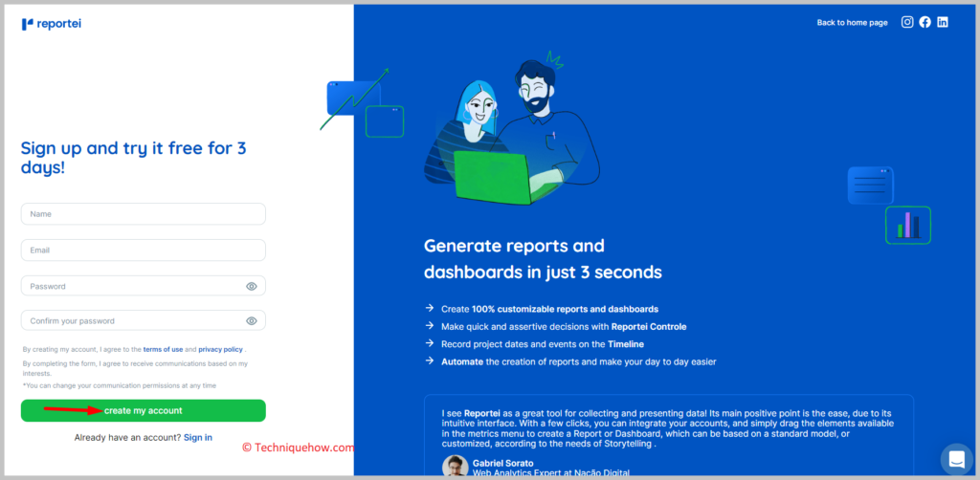Show password in the Password field
The height and width of the screenshot is (480, 980).
coord(252,287)
